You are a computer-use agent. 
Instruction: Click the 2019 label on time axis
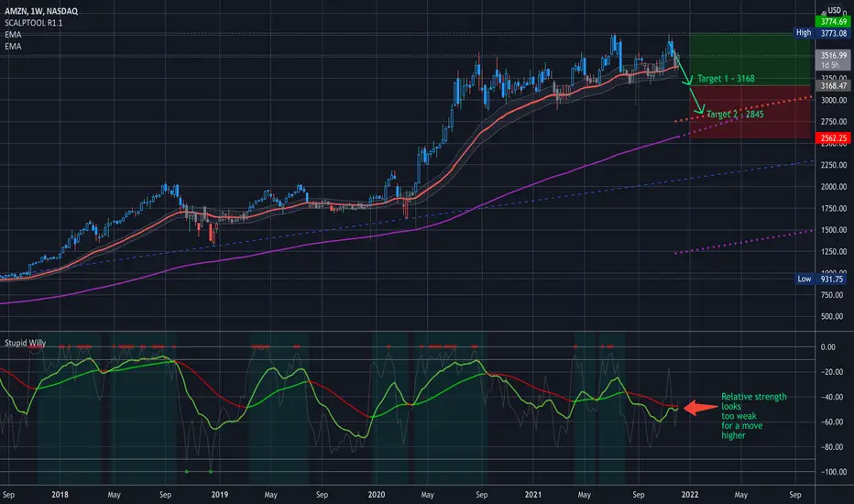point(220,495)
